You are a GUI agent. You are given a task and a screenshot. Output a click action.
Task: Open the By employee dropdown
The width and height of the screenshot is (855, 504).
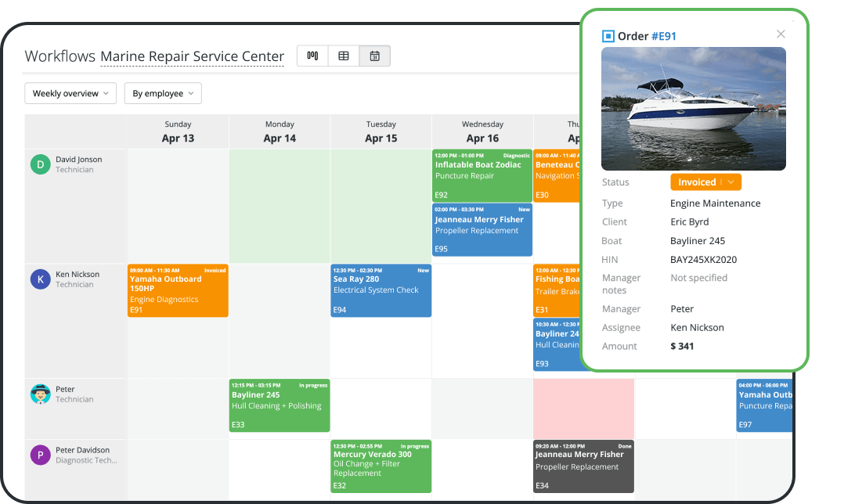click(x=163, y=93)
